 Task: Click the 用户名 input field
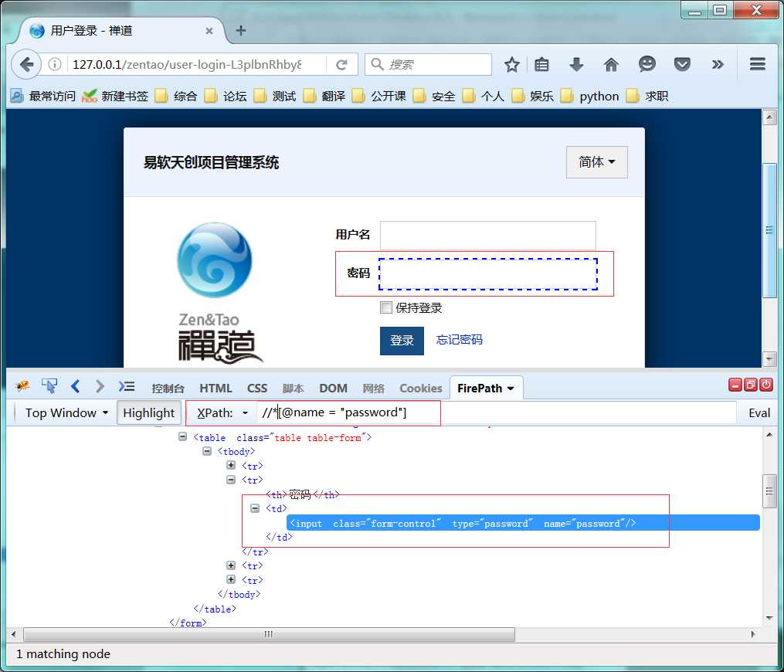[x=487, y=235]
